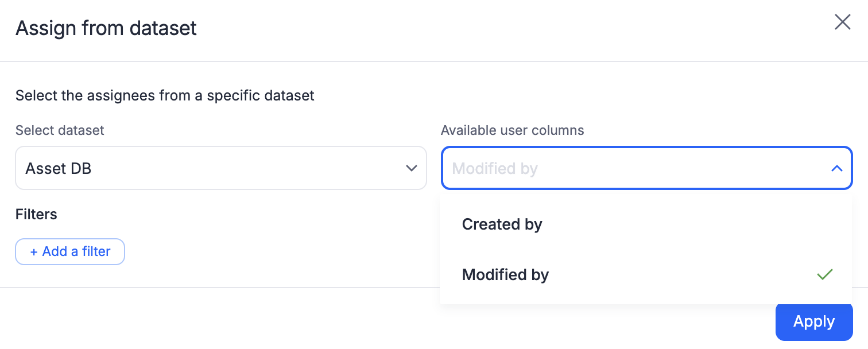The width and height of the screenshot is (868, 349).
Task: Click the "Add a filter" text label
Action: coord(76,251)
